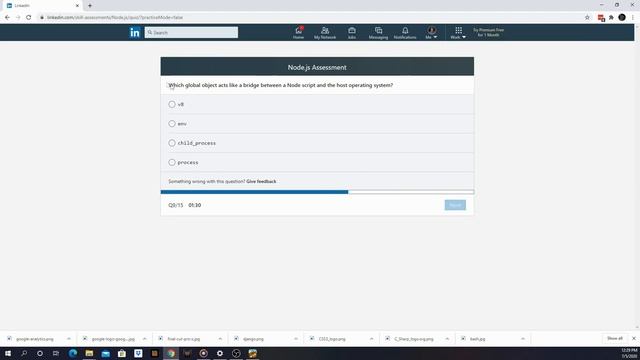
Task: Open the Windows Start menu
Action: pyautogui.click(x=8, y=353)
